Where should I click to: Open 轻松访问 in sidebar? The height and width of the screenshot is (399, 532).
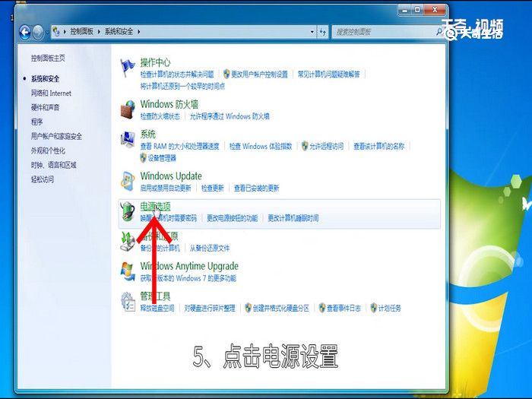point(43,179)
